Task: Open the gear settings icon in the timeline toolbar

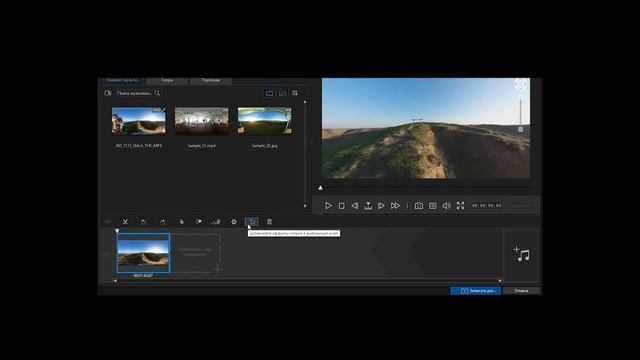Action: (x=234, y=222)
